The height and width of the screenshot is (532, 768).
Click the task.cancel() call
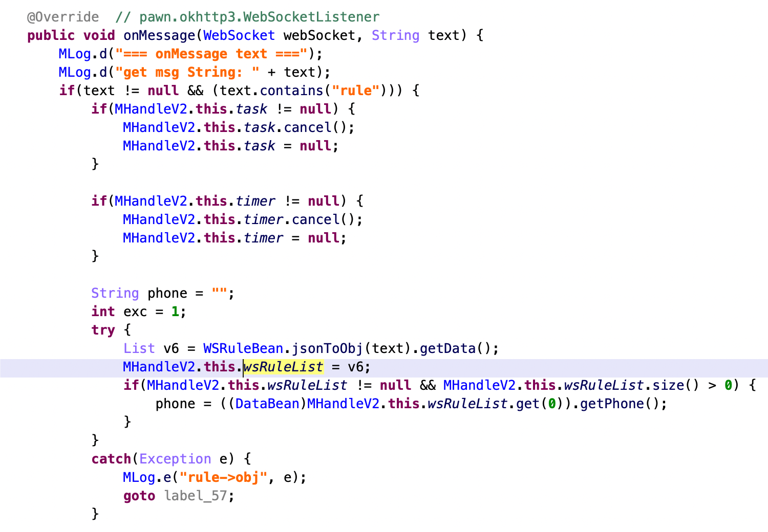(299, 127)
